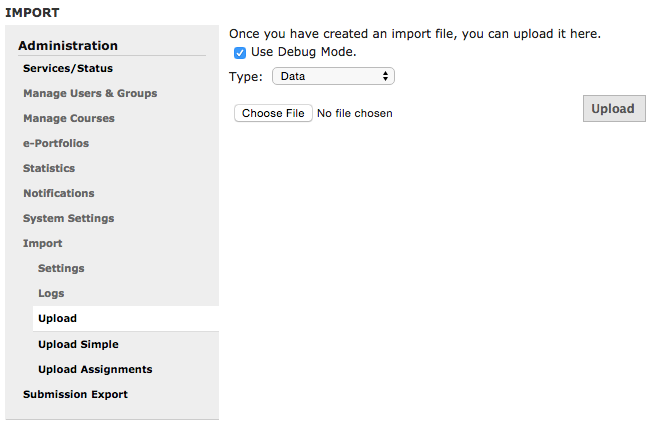Open the Type dropdown showing Data
Image resolution: width=652 pixels, height=426 pixels.
tap(333, 77)
